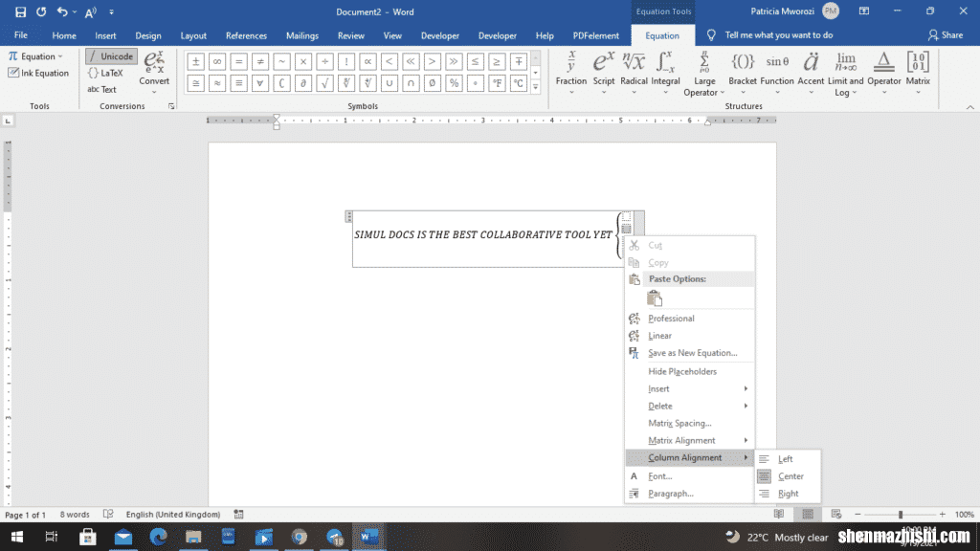Switch to Print Layout view in status bar
Viewport: 980px width, 551px height.
click(x=808, y=514)
